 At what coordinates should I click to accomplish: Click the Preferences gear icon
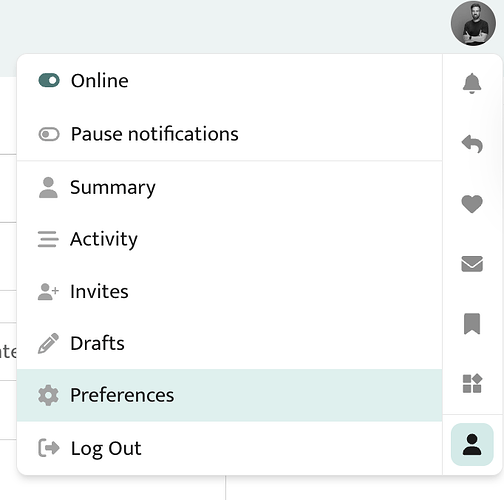(48, 395)
